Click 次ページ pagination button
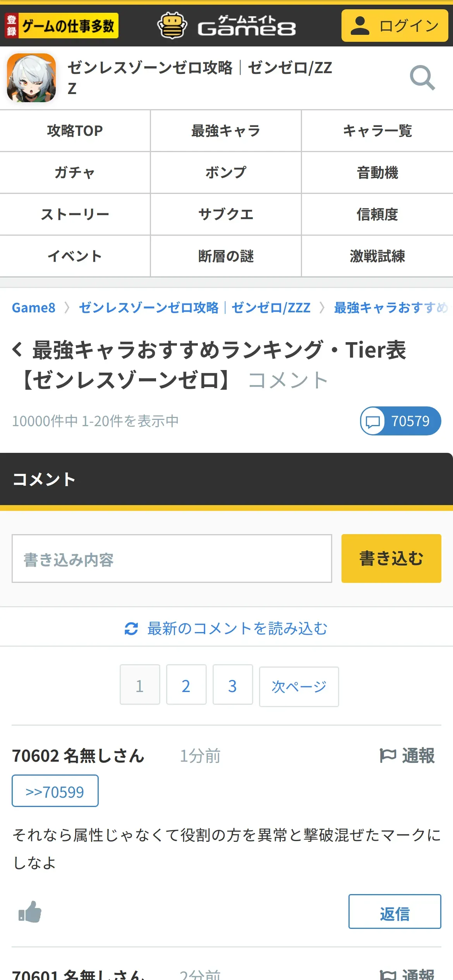453x980 pixels. [299, 687]
